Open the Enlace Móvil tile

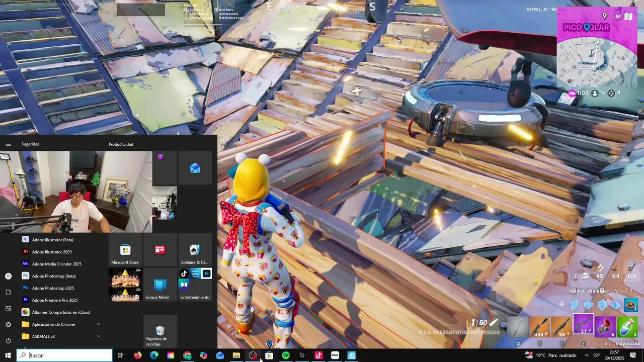click(x=160, y=285)
